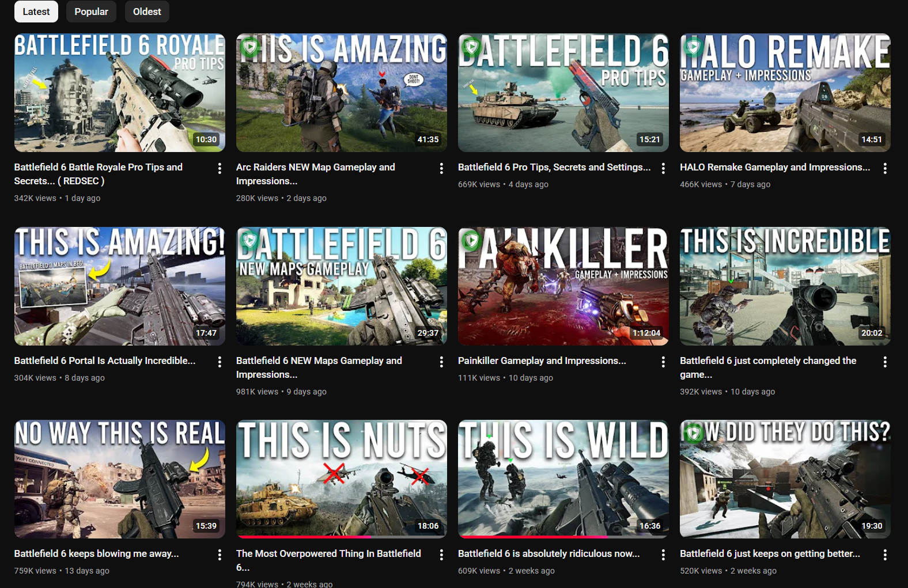Image resolution: width=908 pixels, height=588 pixels.
Task: Open title 'Battlefield 6 Pro Tips, Secrets and Settings'
Action: coord(554,167)
